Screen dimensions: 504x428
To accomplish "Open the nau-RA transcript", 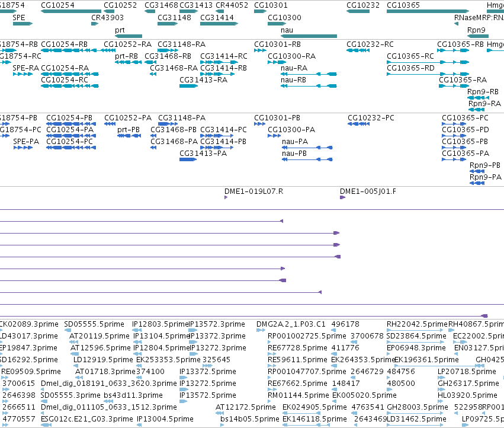I will (294, 68).
